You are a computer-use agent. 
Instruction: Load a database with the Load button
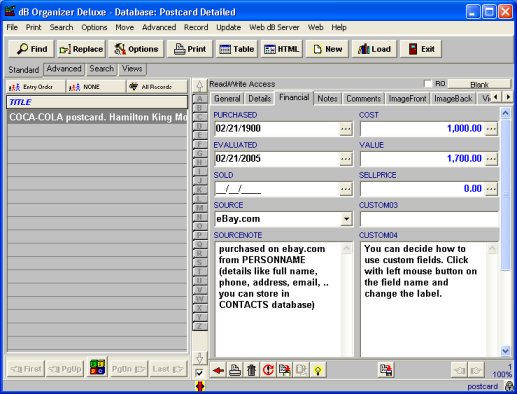[374, 49]
